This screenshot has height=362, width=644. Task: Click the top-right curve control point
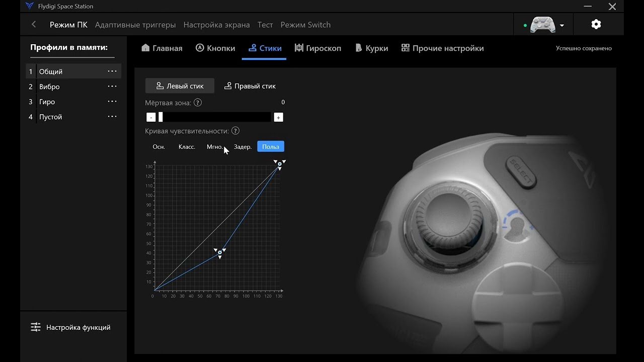coord(280,164)
